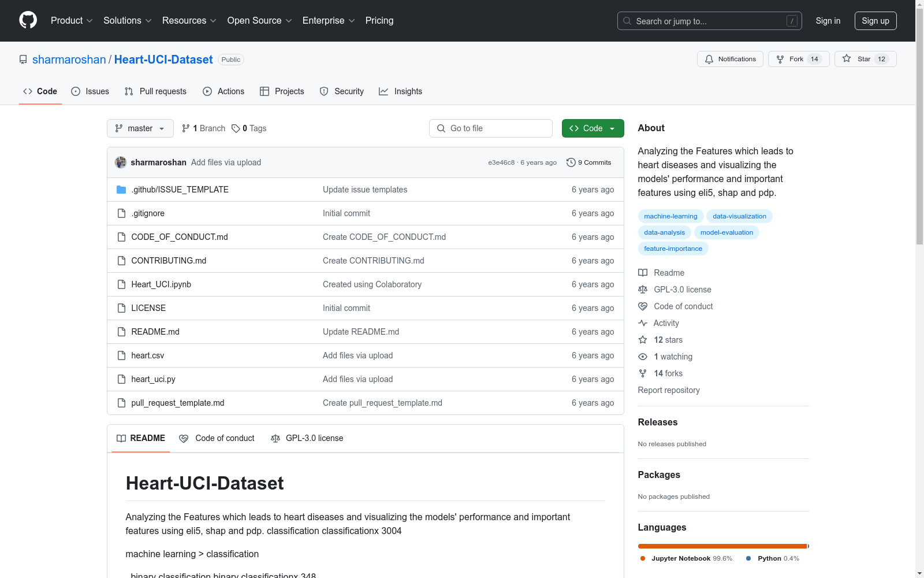Click the Python 0.4% language entry

pyautogui.click(x=773, y=558)
